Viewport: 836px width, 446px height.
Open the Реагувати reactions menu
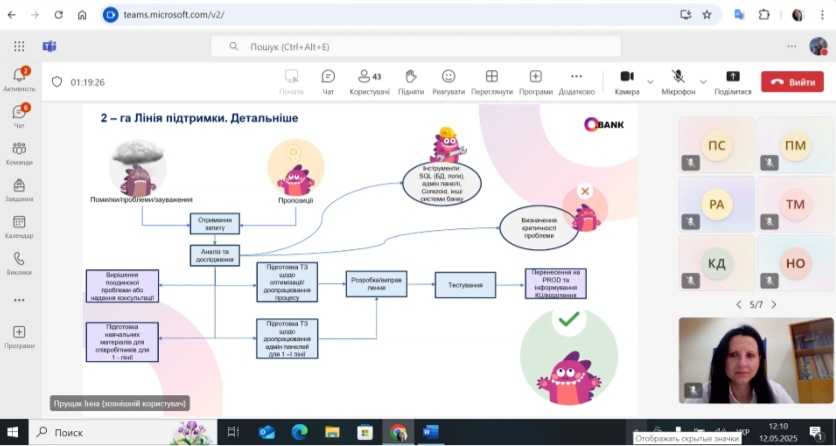(x=448, y=81)
